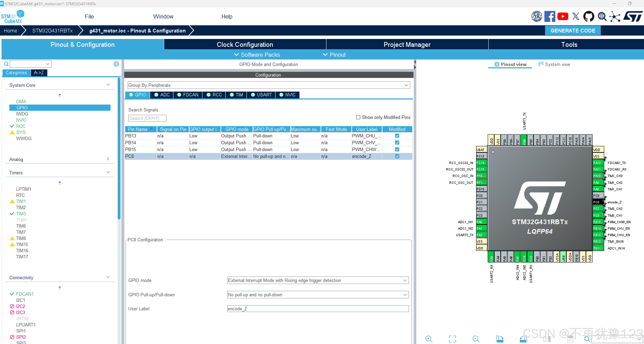644x344 pixels.
Task: Enable Show only Modified Pins
Action: (x=358, y=117)
